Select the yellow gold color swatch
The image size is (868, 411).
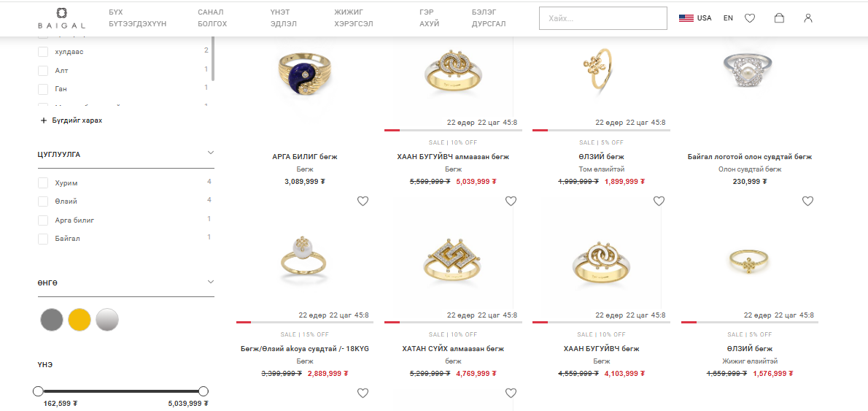[79, 320]
